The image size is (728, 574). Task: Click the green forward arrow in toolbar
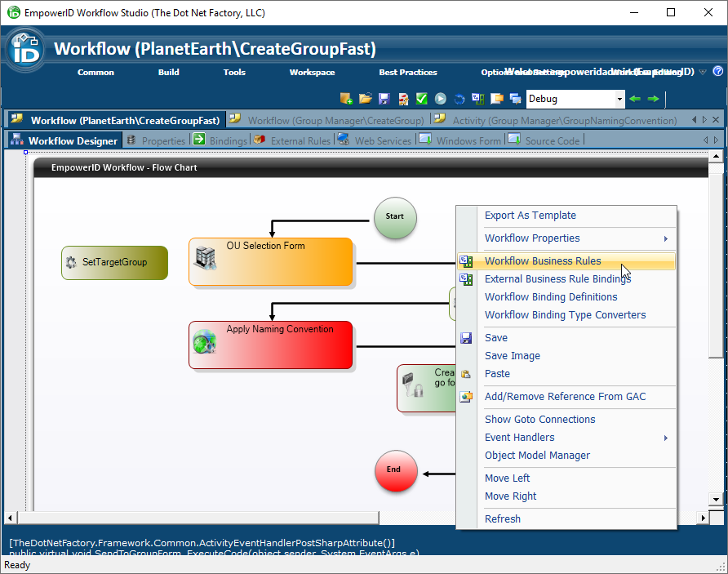[653, 99]
